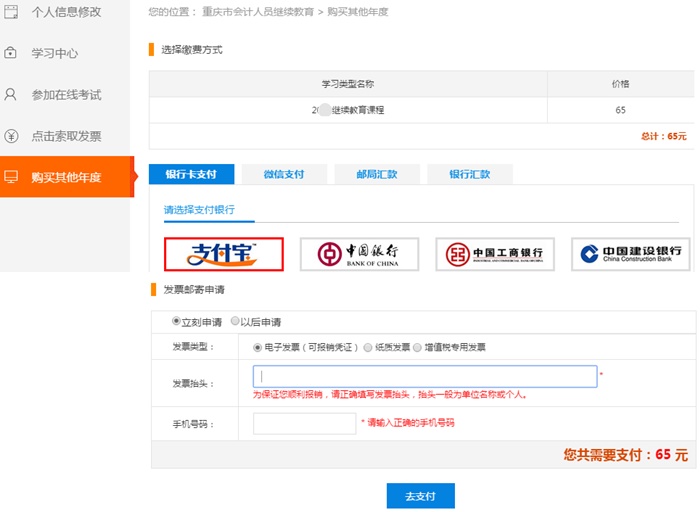700x512 pixels.
Task: Select the 以后申请 radio button
Action: (235, 322)
